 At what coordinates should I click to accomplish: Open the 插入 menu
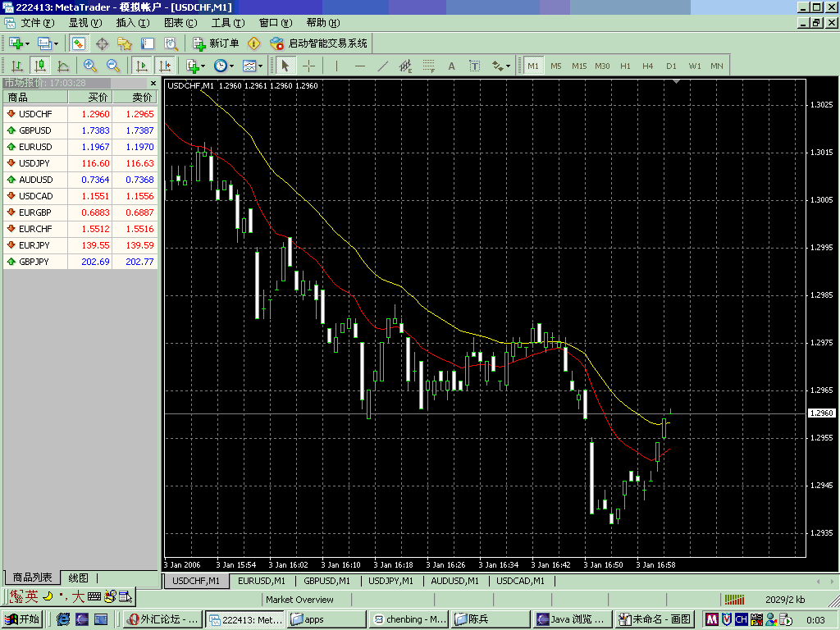[134, 23]
